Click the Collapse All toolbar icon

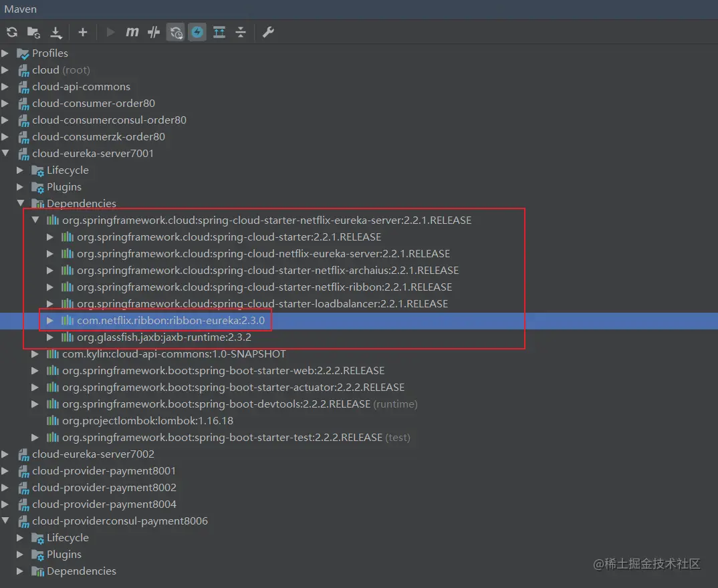pos(241,32)
